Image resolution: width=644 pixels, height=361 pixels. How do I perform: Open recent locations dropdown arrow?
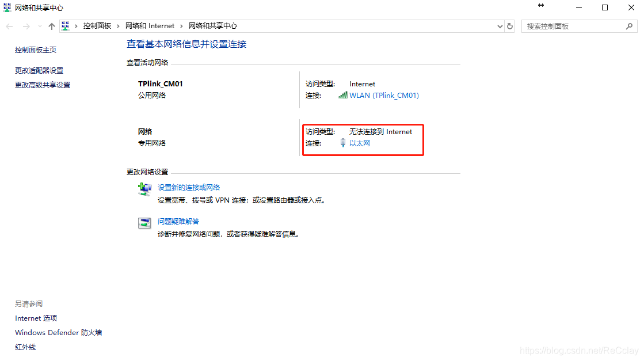(x=40, y=26)
